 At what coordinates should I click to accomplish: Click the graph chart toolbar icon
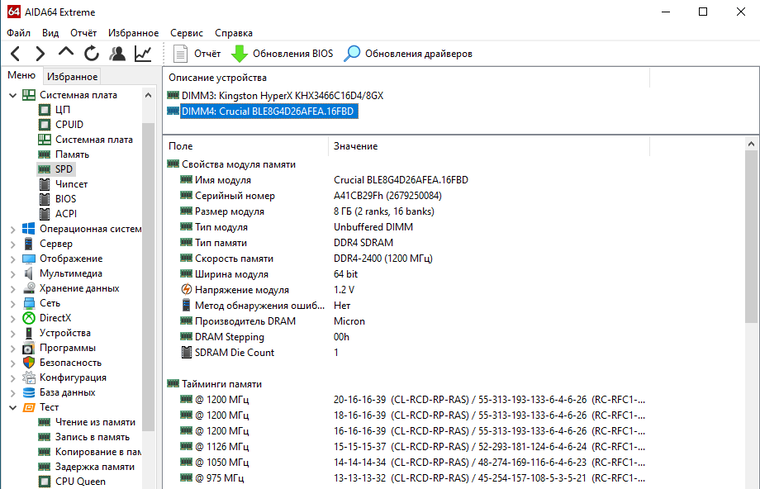pos(143,53)
